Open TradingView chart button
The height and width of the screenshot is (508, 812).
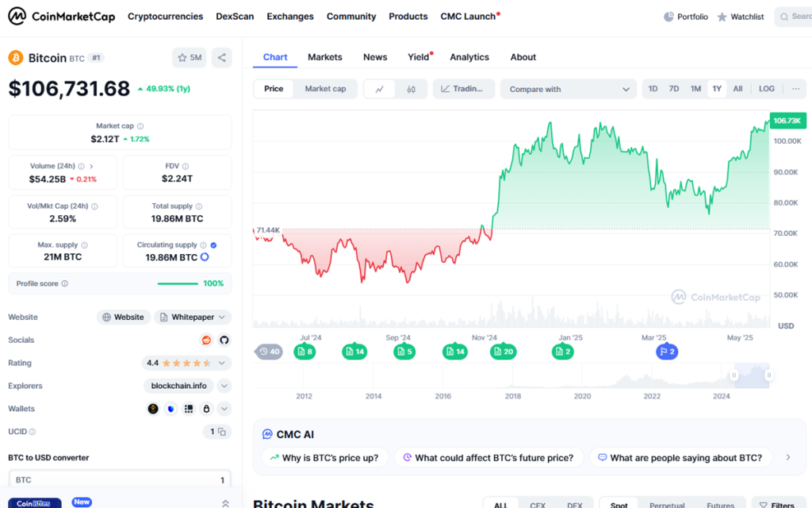click(x=463, y=89)
